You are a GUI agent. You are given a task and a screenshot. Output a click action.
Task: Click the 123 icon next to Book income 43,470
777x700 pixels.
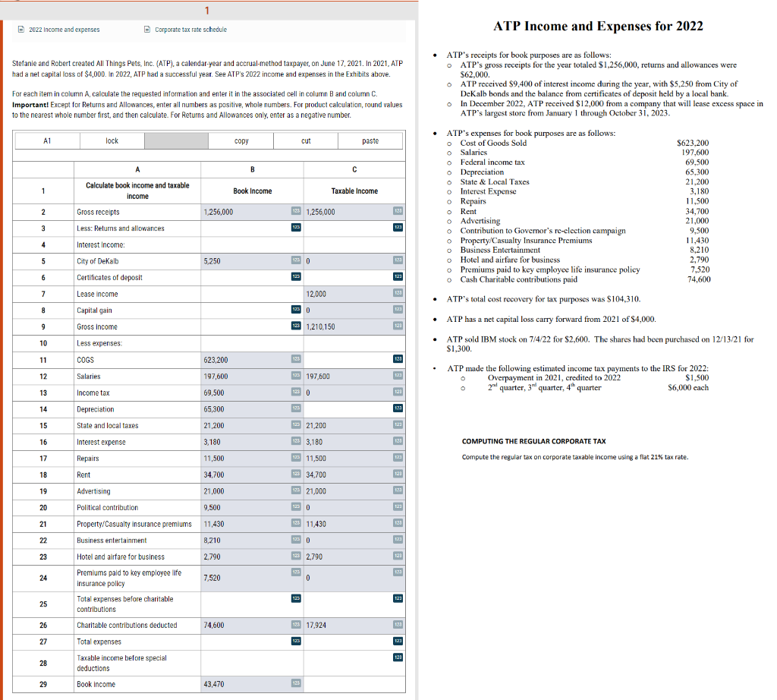pyautogui.click(x=297, y=684)
